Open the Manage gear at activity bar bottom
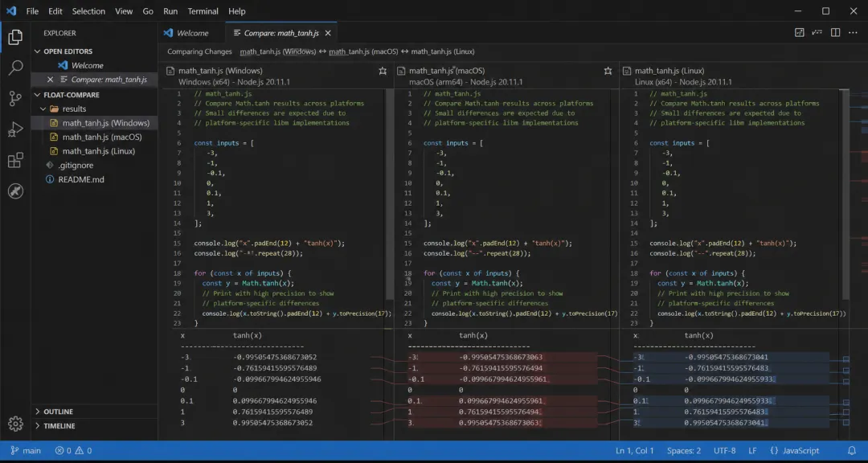 15,424
